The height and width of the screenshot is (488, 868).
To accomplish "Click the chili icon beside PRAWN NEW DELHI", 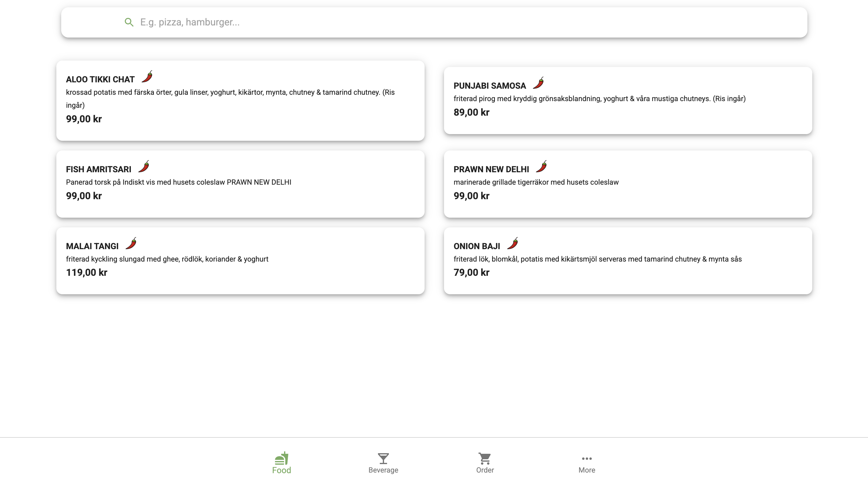I will (542, 167).
